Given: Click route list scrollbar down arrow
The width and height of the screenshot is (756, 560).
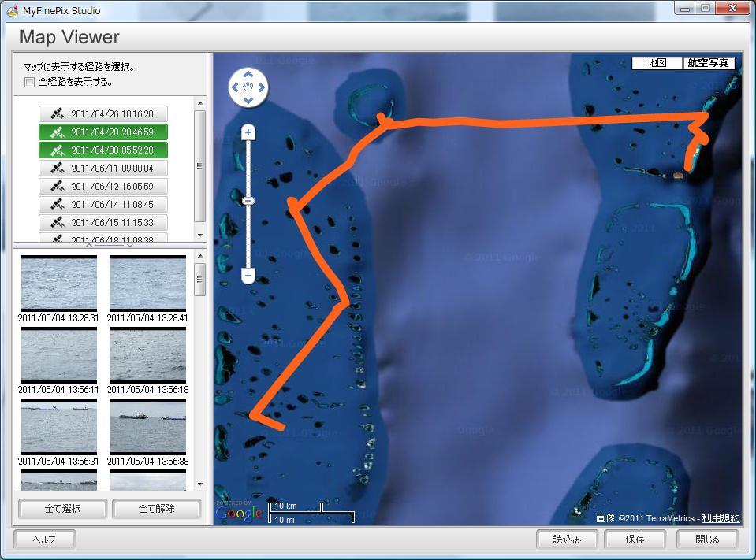Looking at the screenshot, I should [200, 235].
